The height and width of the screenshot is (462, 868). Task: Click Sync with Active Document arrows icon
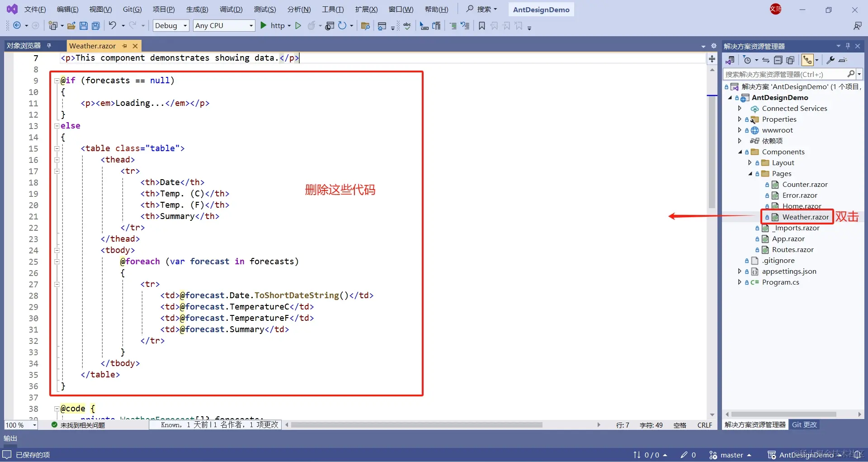[766, 60]
